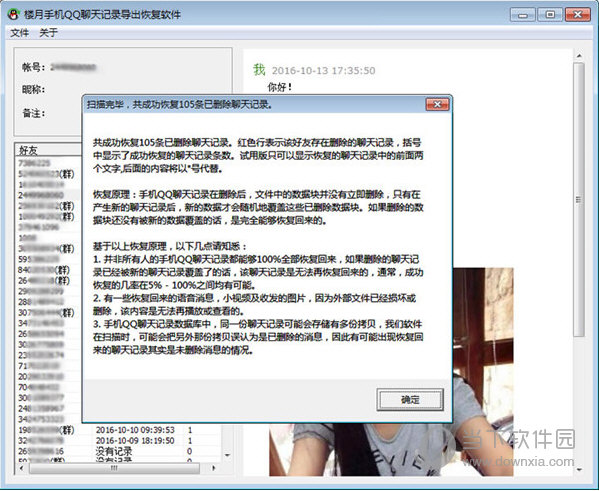Minimize the main application window

523,15
